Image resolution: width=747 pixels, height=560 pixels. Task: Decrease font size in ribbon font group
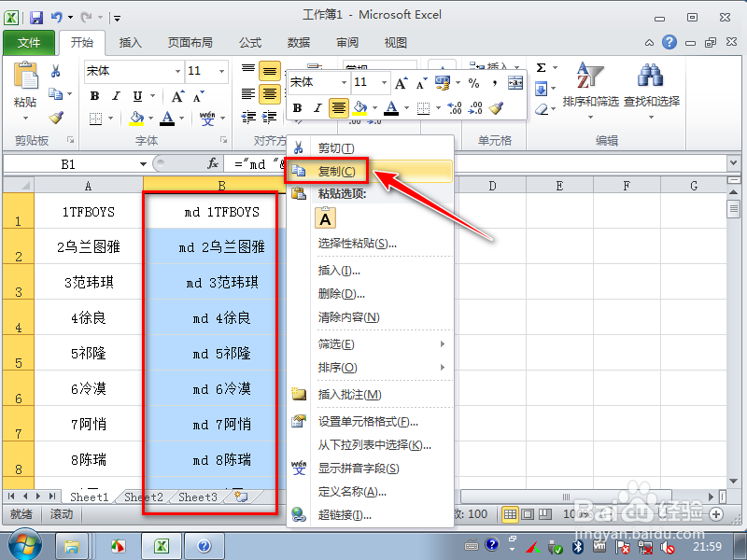[x=198, y=97]
